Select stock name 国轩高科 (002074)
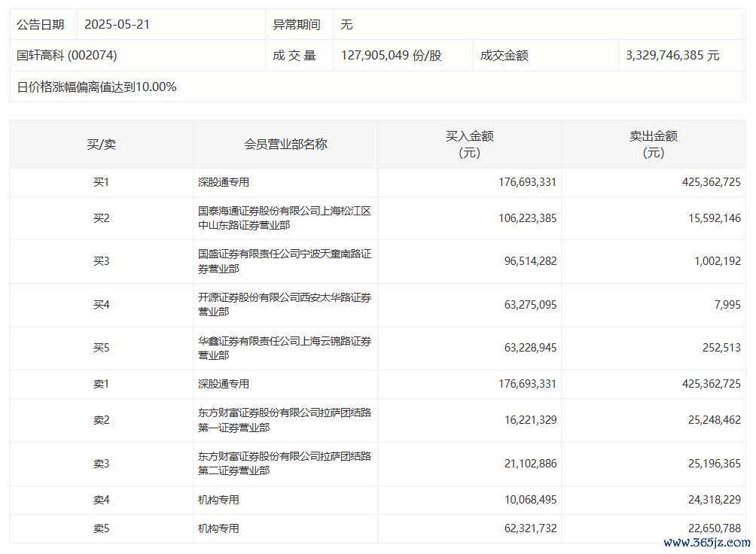Image resolution: width=756 pixels, height=554 pixels. 66,56
